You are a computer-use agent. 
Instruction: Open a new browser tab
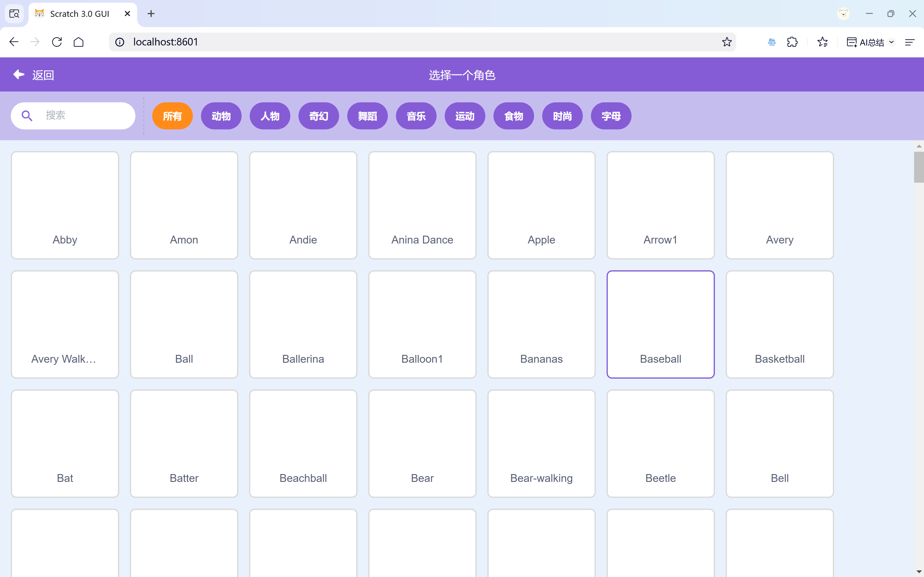151,14
